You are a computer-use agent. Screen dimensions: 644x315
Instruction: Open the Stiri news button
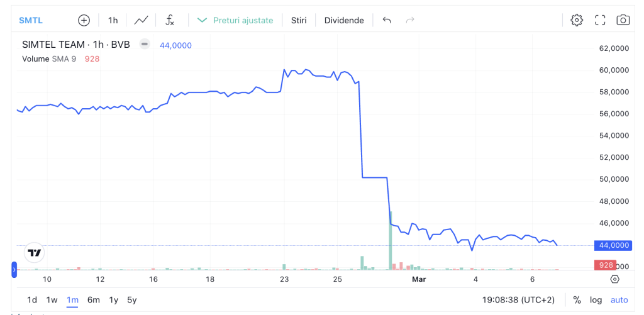pyautogui.click(x=299, y=20)
